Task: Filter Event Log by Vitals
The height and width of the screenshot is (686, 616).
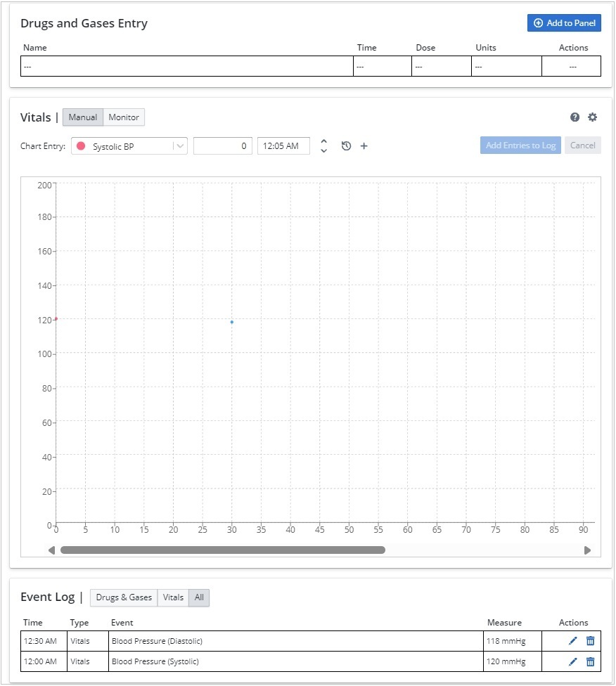Action: (x=173, y=598)
